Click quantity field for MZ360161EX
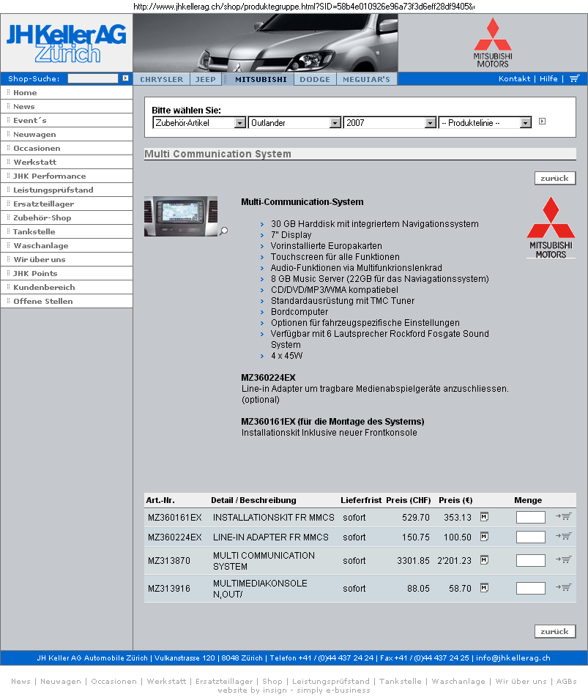This screenshot has width=588, height=700. click(x=530, y=518)
